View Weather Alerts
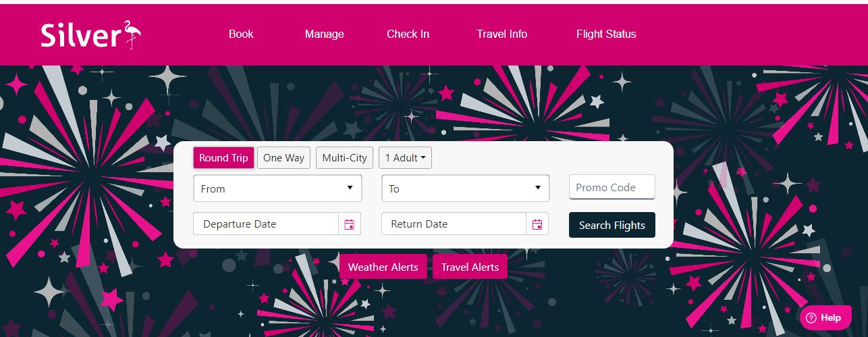Viewport: 868px width, 337px height. (x=383, y=267)
